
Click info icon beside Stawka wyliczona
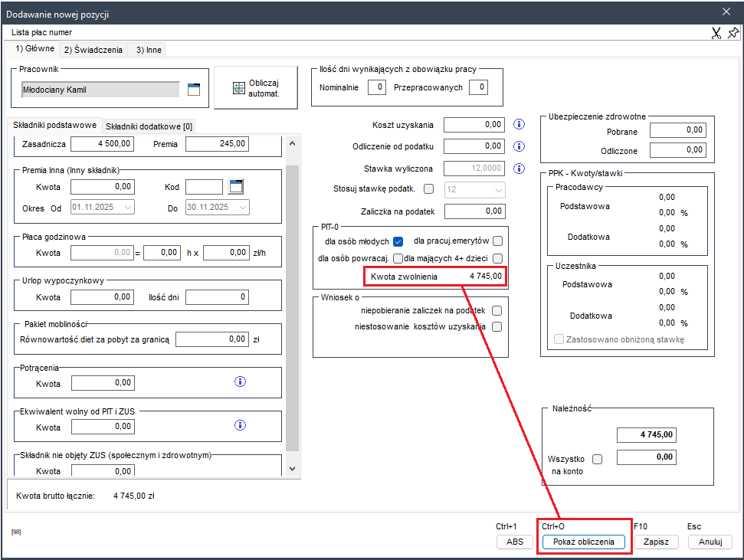tap(519, 168)
